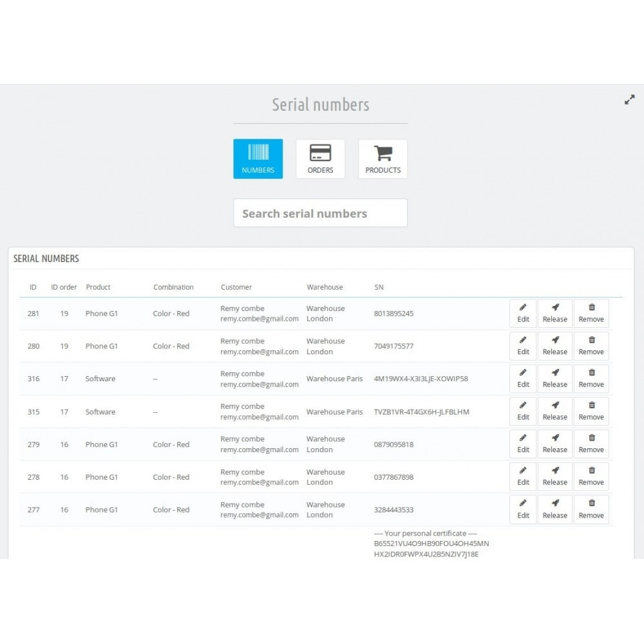
Task: Click the Combination column header
Action: click(173, 287)
